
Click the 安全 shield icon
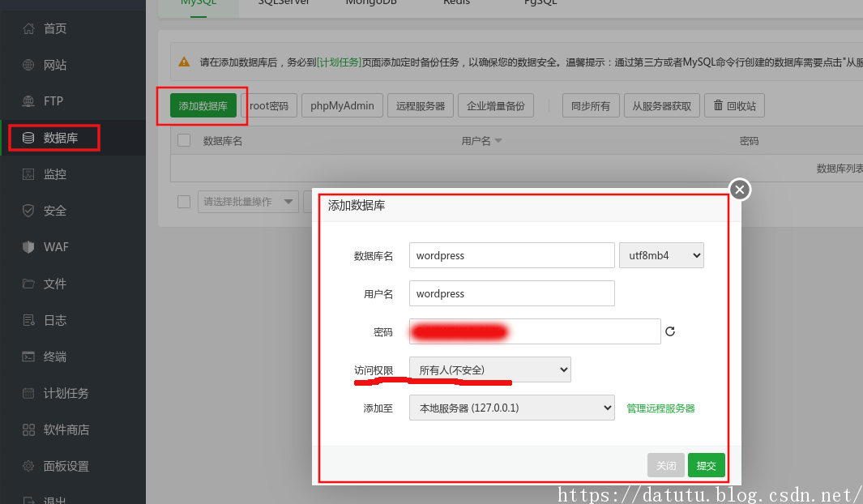28,211
